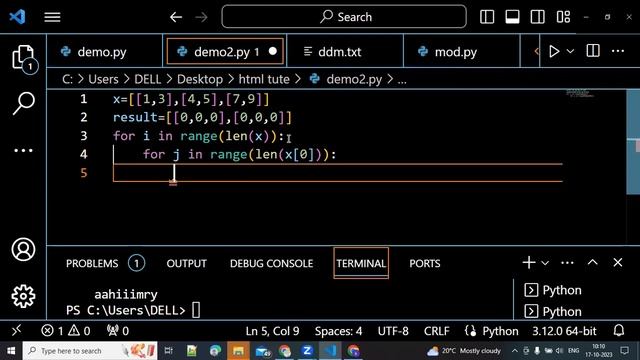
Task: Create new terminal with plus icon
Action: pos(529,262)
